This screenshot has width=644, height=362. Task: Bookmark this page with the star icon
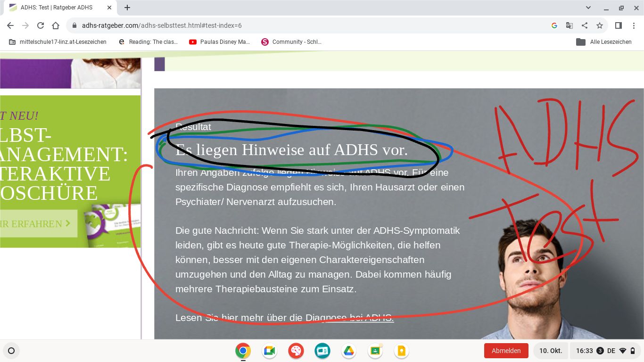click(599, 25)
